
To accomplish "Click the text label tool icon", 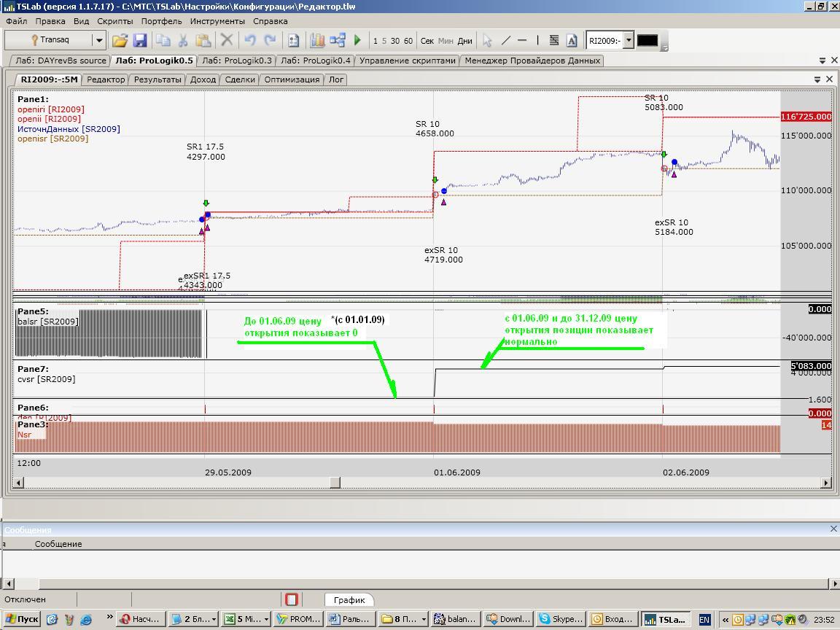I will 572,41.
